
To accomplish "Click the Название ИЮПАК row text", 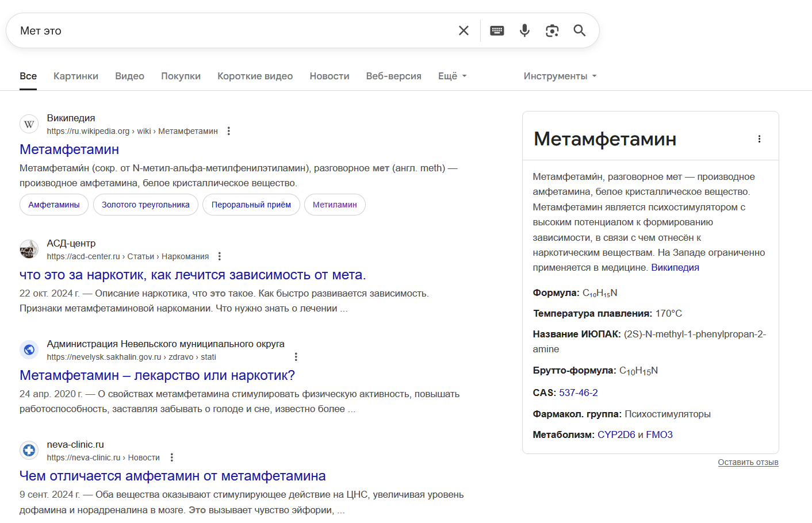I will pyautogui.click(x=650, y=341).
